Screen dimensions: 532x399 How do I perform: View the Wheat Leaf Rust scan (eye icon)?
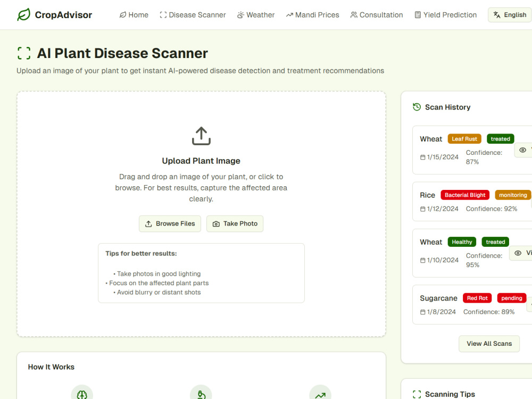click(523, 150)
